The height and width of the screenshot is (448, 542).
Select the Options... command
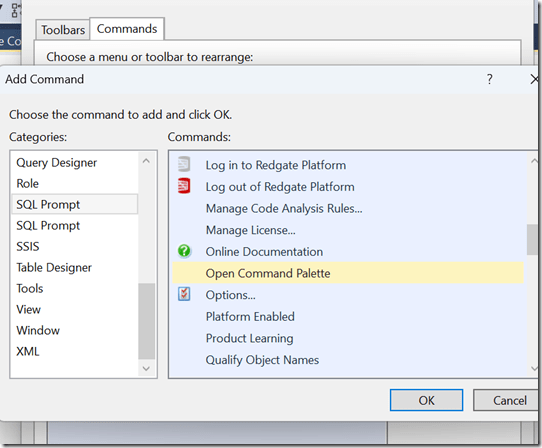tap(348, 295)
